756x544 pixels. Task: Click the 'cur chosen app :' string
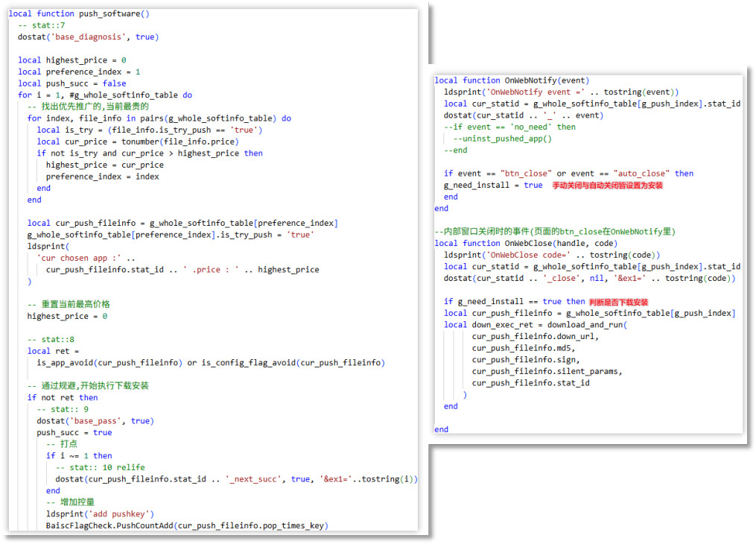[79, 258]
